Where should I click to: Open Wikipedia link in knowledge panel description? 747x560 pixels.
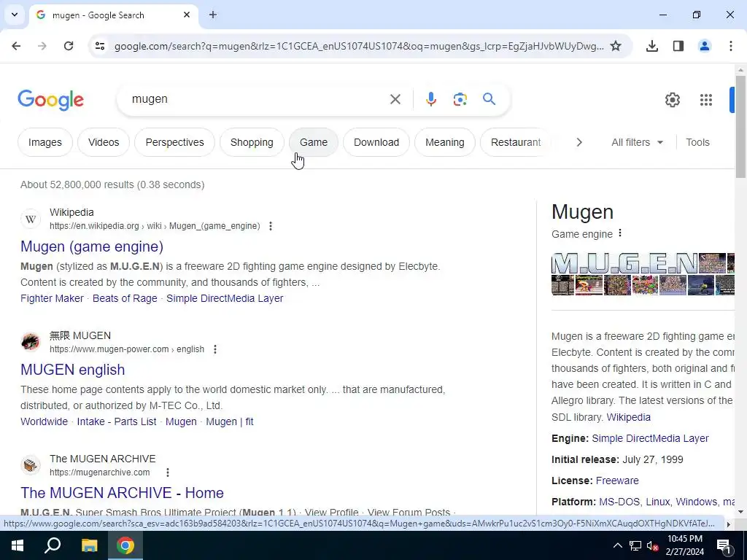point(628,417)
